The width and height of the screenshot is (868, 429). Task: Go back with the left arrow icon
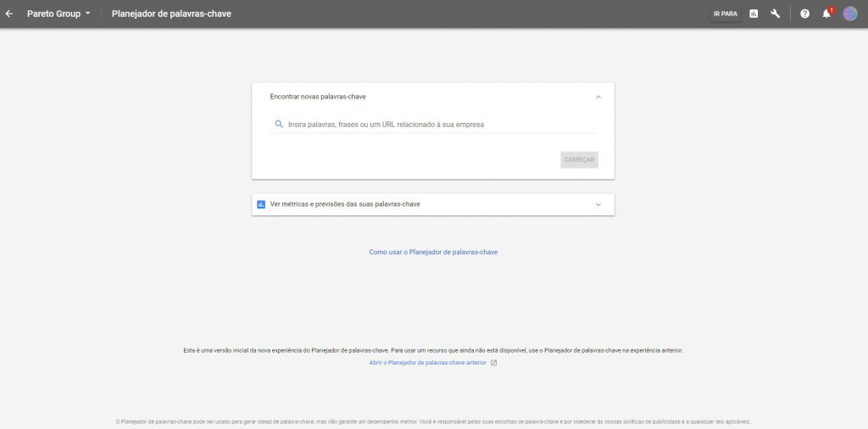pyautogui.click(x=8, y=14)
